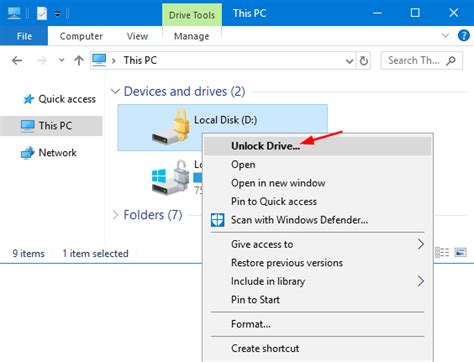Click the search magnifier icon

tap(451, 61)
